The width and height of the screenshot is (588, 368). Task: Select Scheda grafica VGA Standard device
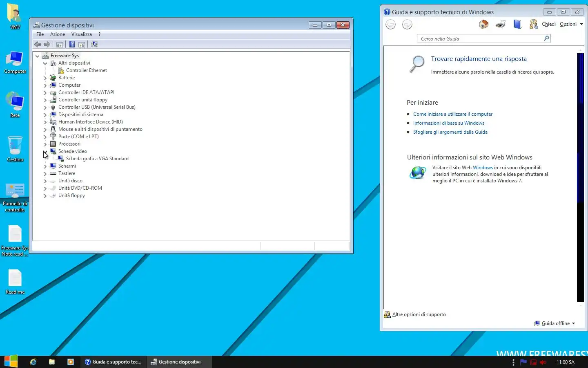tap(97, 159)
